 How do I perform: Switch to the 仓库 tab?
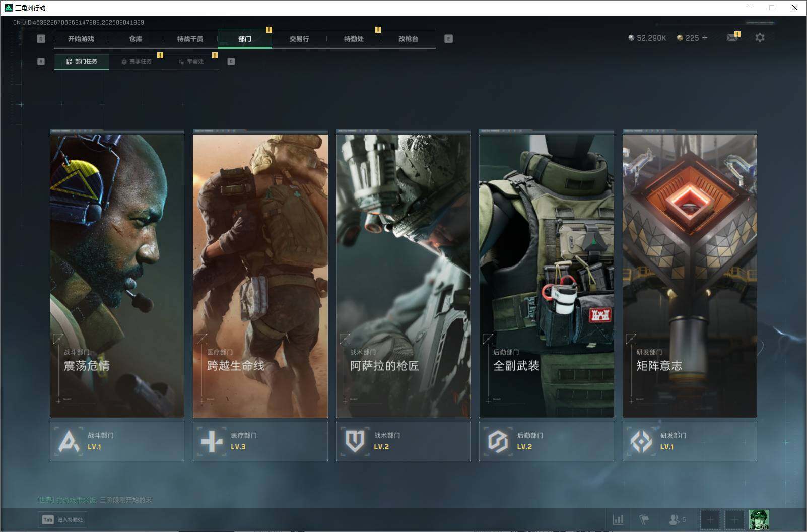click(x=136, y=39)
